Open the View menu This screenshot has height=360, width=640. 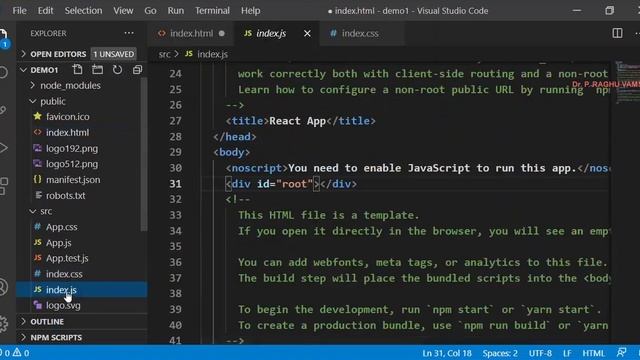pos(123,11)
